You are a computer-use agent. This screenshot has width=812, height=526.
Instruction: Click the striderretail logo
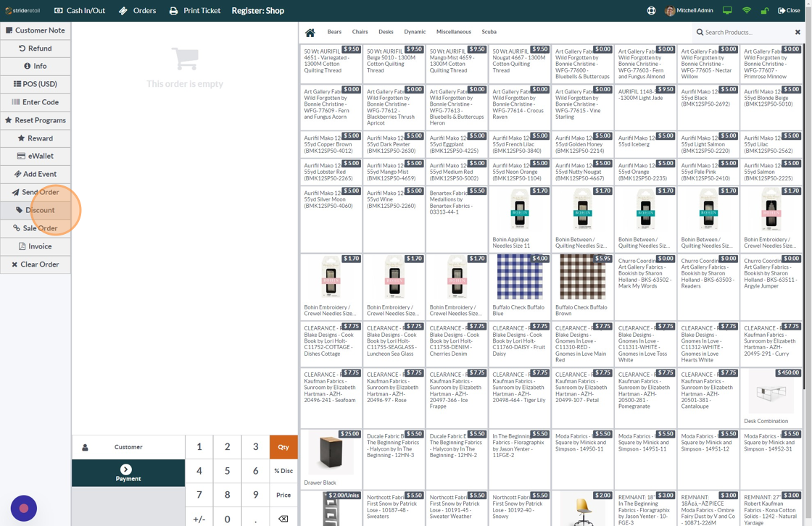tap(22, 10)
